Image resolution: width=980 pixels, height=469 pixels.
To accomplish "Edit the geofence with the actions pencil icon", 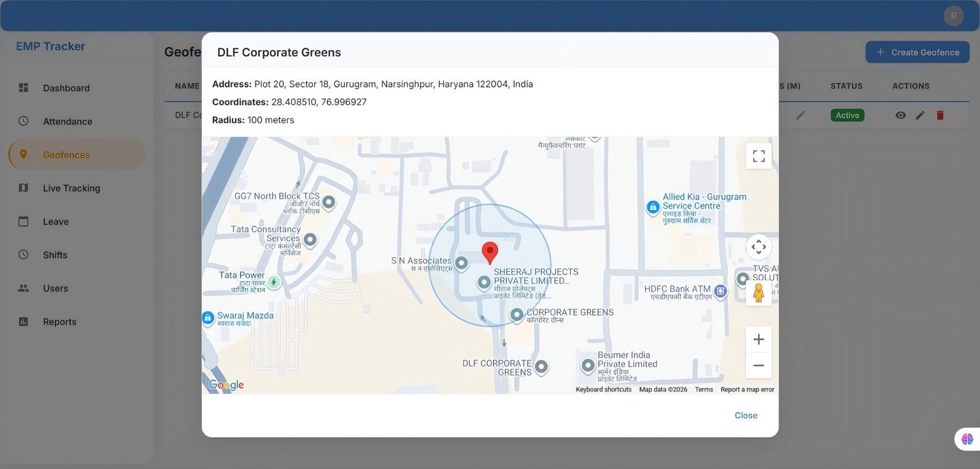I will click(x=920, y=115).
